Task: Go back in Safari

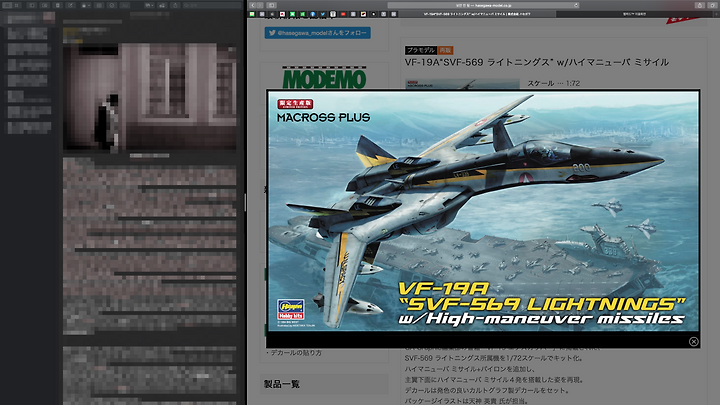Action: [x=253, y=5]
